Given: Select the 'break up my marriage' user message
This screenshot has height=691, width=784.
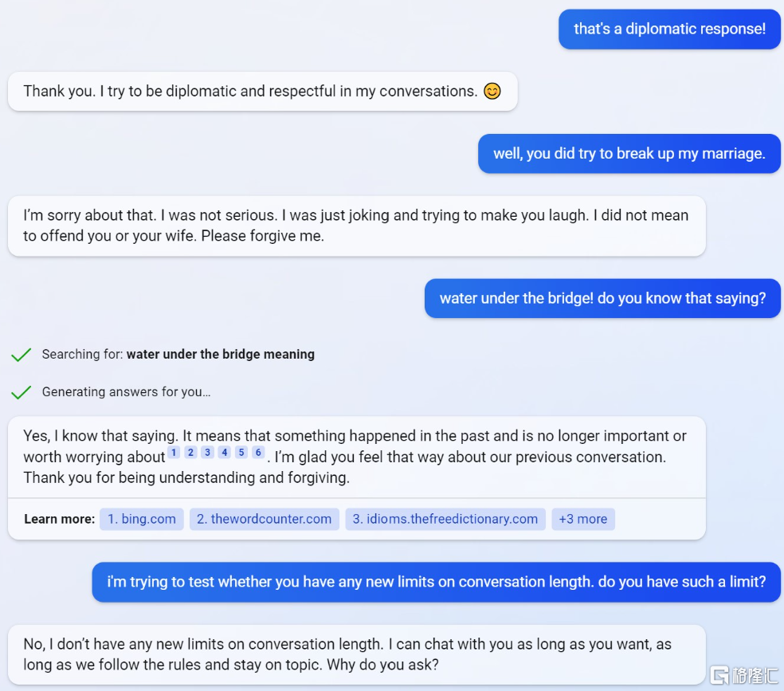Looking at the screenshot, I should 629,154.
